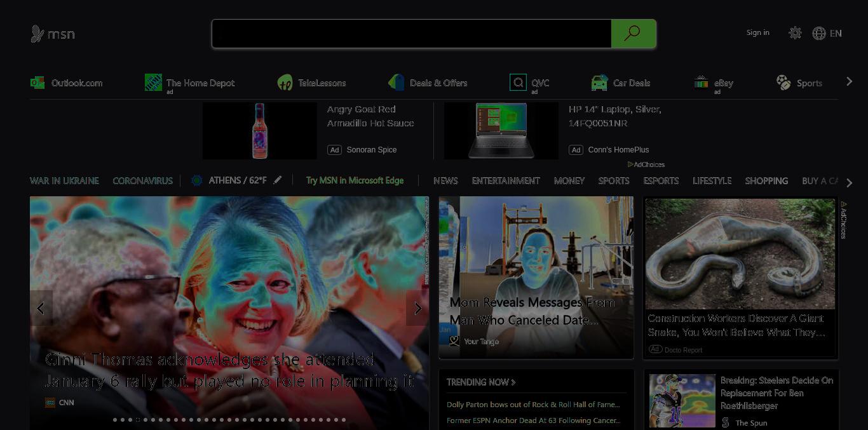Click Angry Goat Red Armadillo Hot Sauce text
The width and height of the screenshot is (868, 430).
point(370,116)
